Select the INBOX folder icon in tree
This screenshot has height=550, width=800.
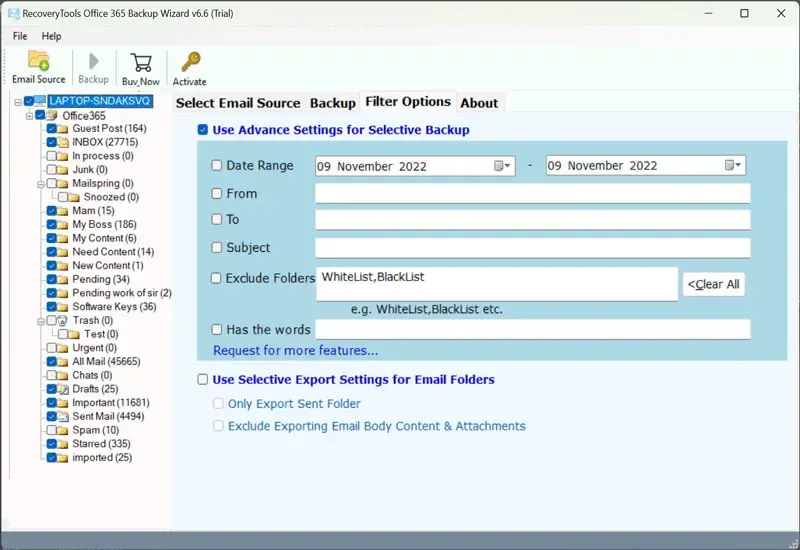point(64,142)
